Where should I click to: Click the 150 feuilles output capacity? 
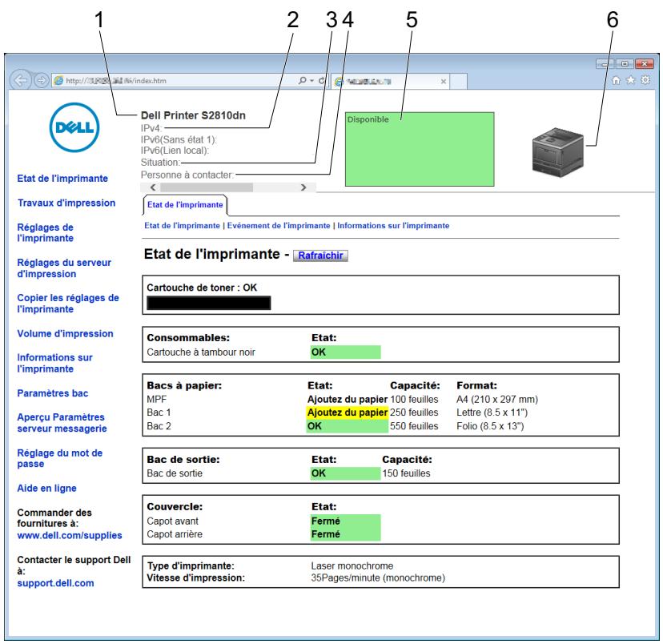coord(406,473)
